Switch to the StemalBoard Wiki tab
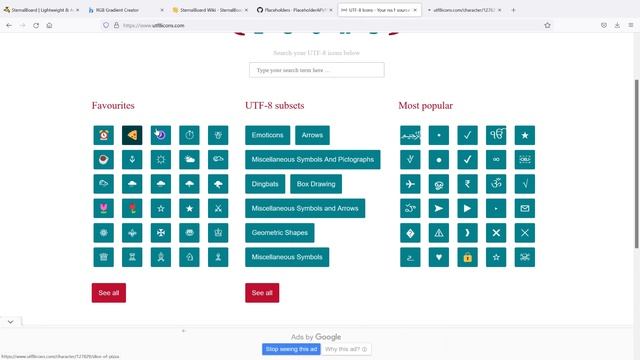Screen dimensions: 640x360 click(x=209, y=10)
